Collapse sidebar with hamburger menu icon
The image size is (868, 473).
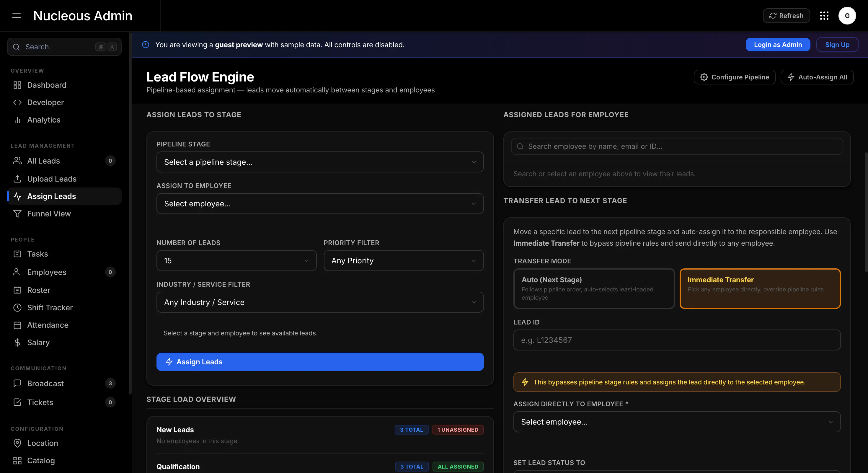click(x=17, y=16)
